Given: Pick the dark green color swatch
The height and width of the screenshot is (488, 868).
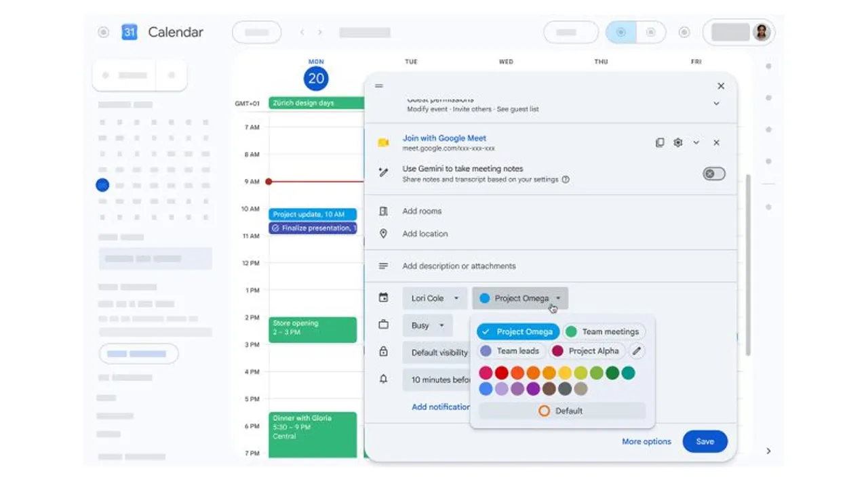Looking at the screenshot, I should (x=612, y=373).
